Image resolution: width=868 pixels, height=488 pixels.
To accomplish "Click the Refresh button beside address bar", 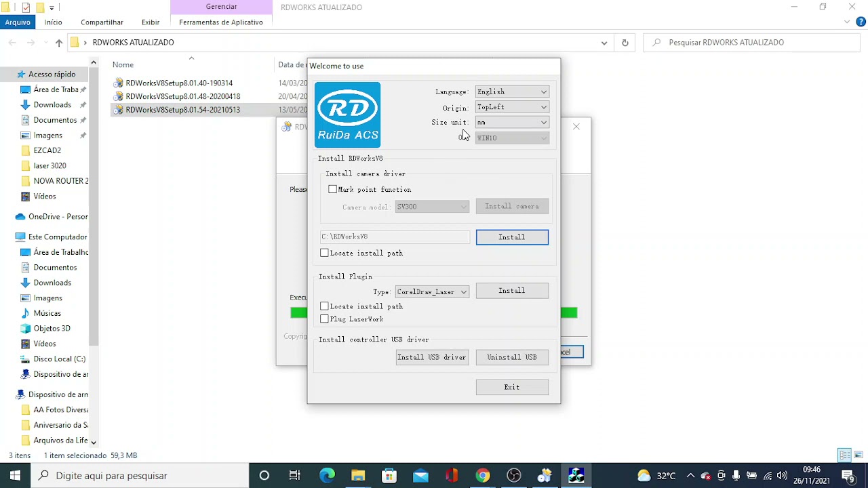I will [625, 43].
